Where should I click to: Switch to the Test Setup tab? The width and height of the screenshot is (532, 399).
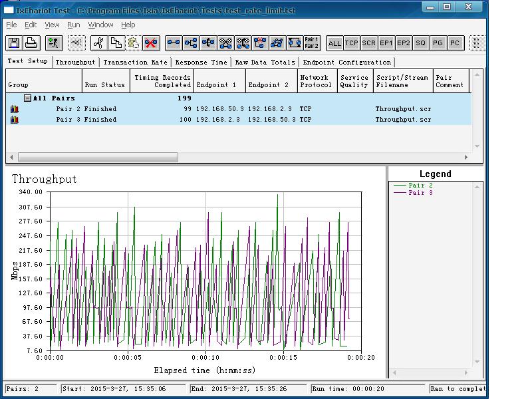coord(27,61)
